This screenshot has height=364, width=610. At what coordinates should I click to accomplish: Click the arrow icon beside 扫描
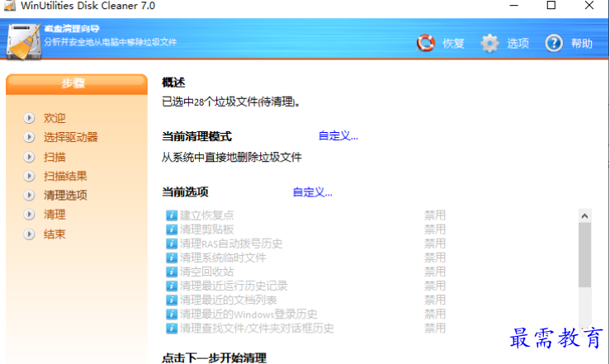coord(29,157)
